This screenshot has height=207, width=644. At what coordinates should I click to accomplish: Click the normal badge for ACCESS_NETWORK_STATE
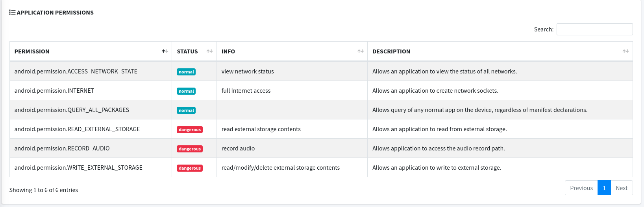(x=186, y=72)
